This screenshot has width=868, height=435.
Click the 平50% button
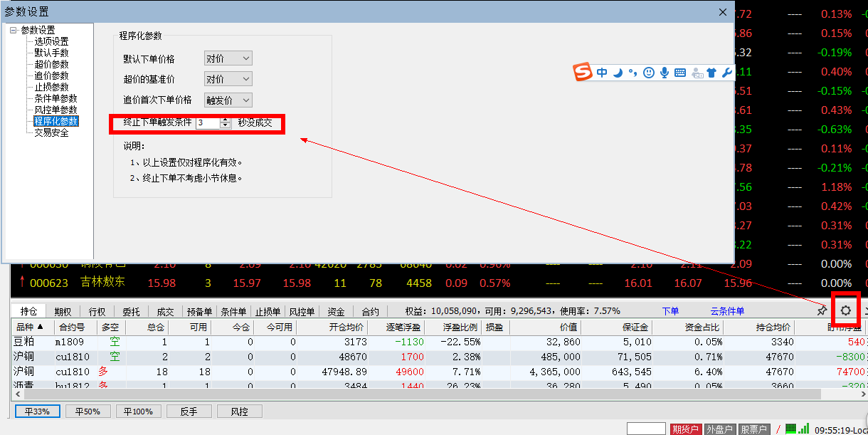coord(88,411)
